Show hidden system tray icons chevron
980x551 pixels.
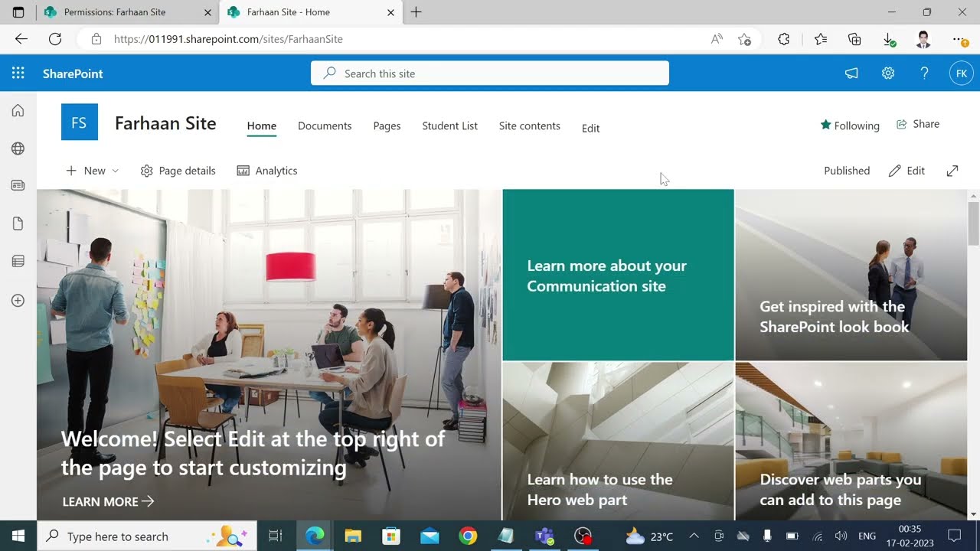click(x=694, y=536)
